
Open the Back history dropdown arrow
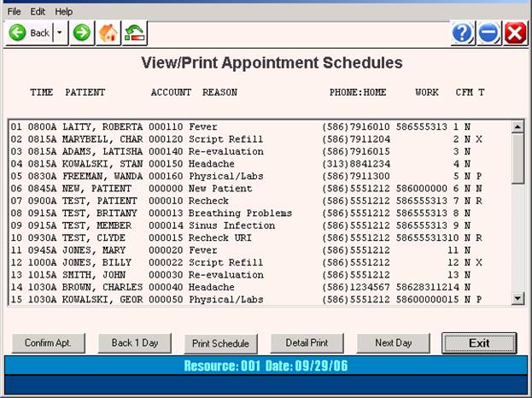(59, 33)
